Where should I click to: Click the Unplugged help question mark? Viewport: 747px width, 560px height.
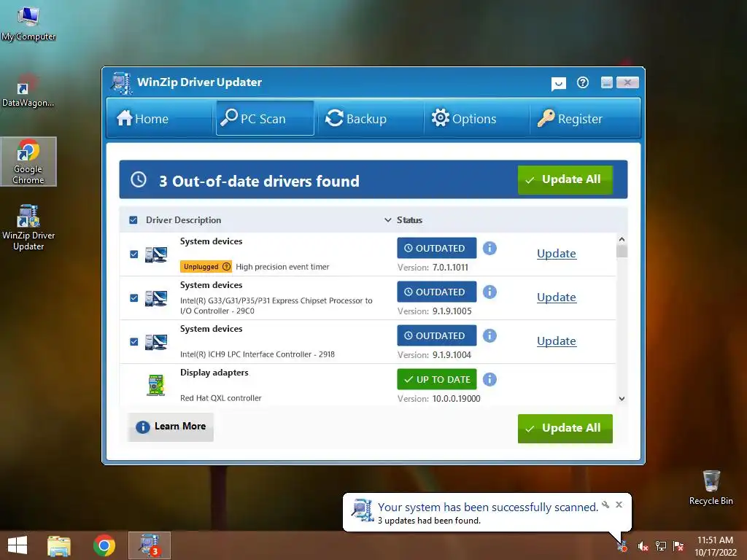[x=226, y=267]
